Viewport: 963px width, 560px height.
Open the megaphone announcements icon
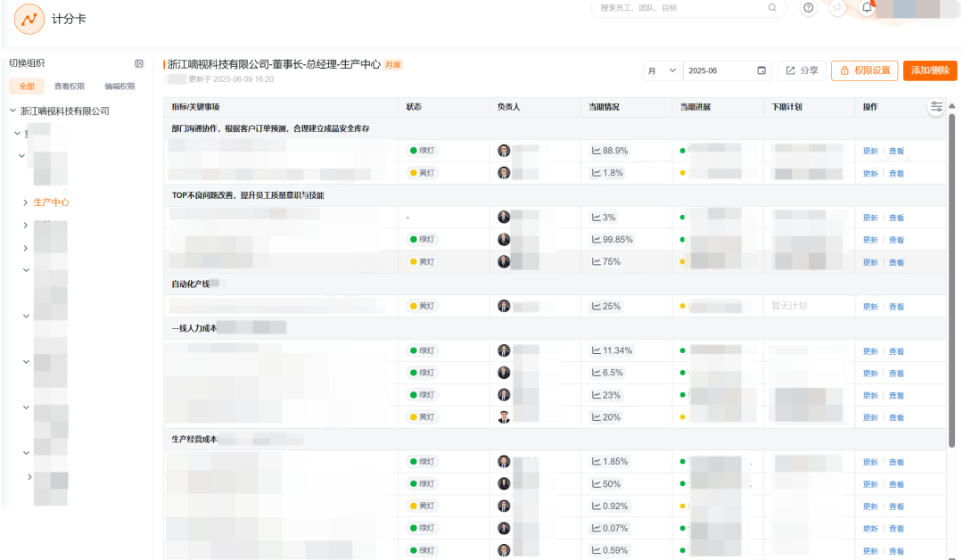(x=837, y=8)
